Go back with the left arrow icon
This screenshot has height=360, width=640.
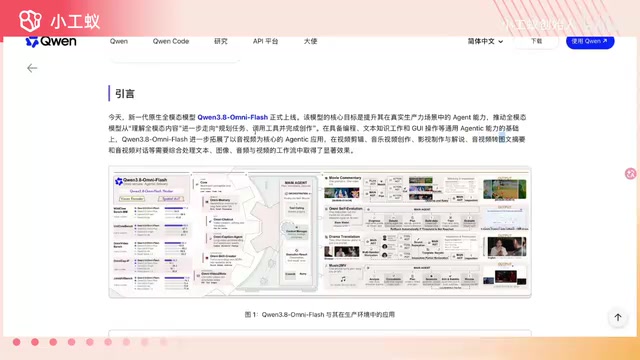coord(32,68)
